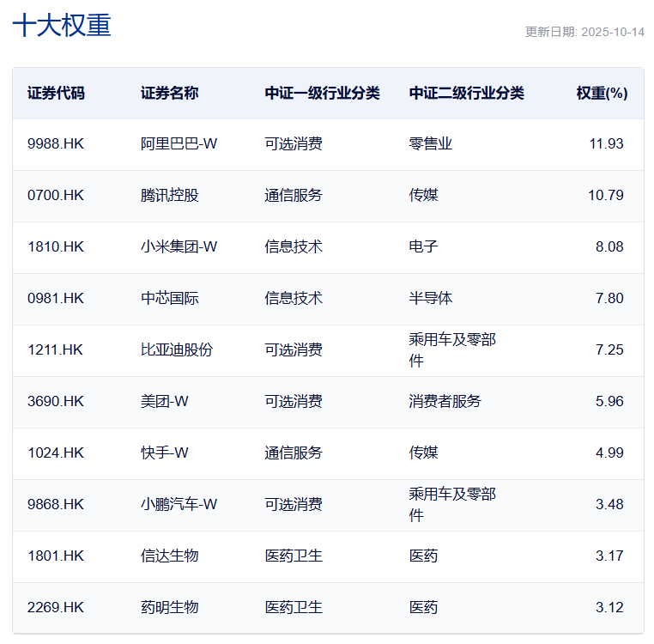Click weight value 8.08
This screenshot has height=644, width=654.
pyautogui.click(x=609, y=246)
